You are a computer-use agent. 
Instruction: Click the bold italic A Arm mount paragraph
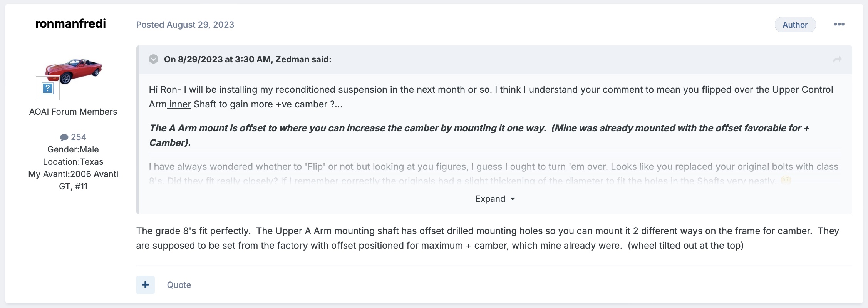click(x=479, y=135)
